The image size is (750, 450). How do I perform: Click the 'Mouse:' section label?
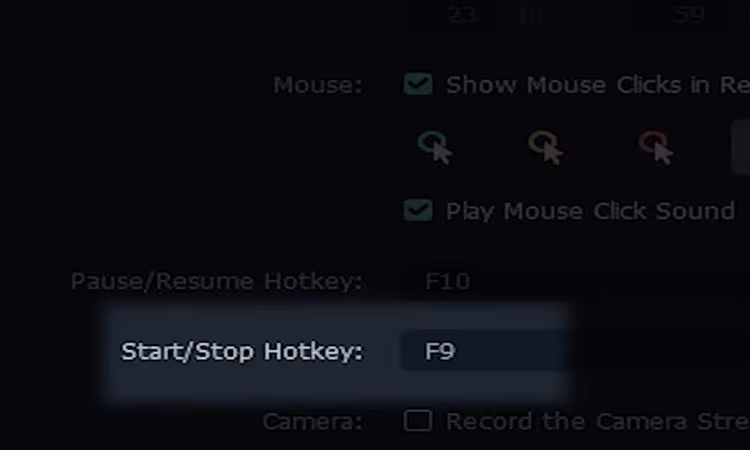coord(318,86)
